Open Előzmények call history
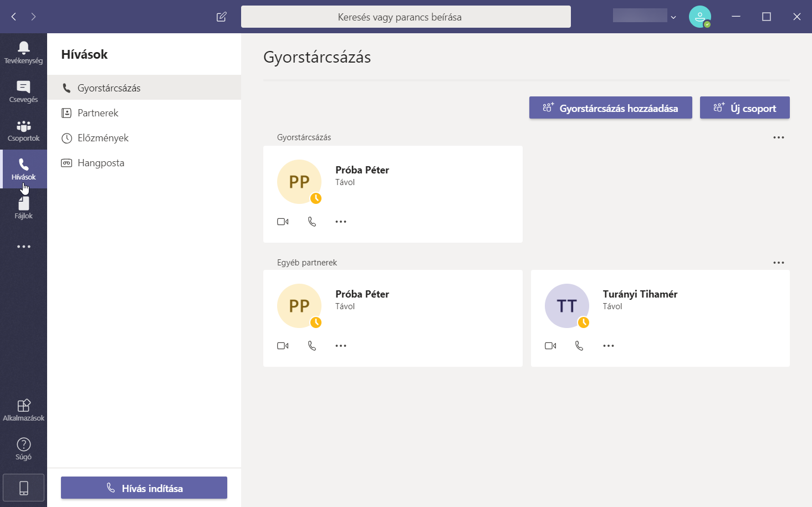The image size is (812, 507). point(103,138)
